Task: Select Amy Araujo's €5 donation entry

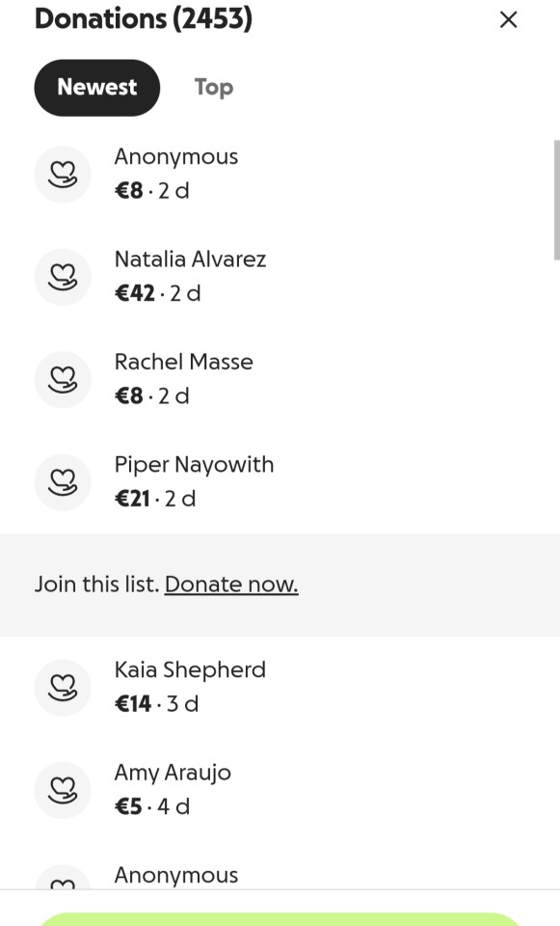Action: pos(280,791)
